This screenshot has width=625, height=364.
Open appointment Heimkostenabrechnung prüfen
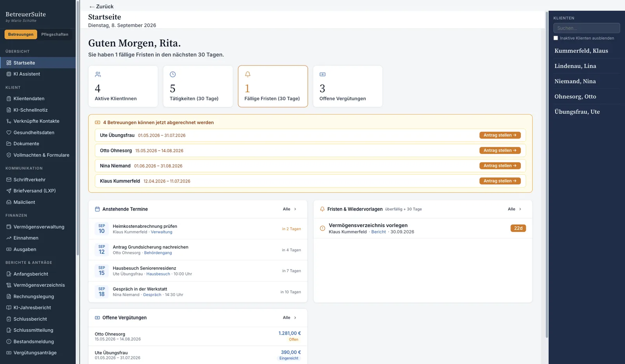(x=198, y=229)
